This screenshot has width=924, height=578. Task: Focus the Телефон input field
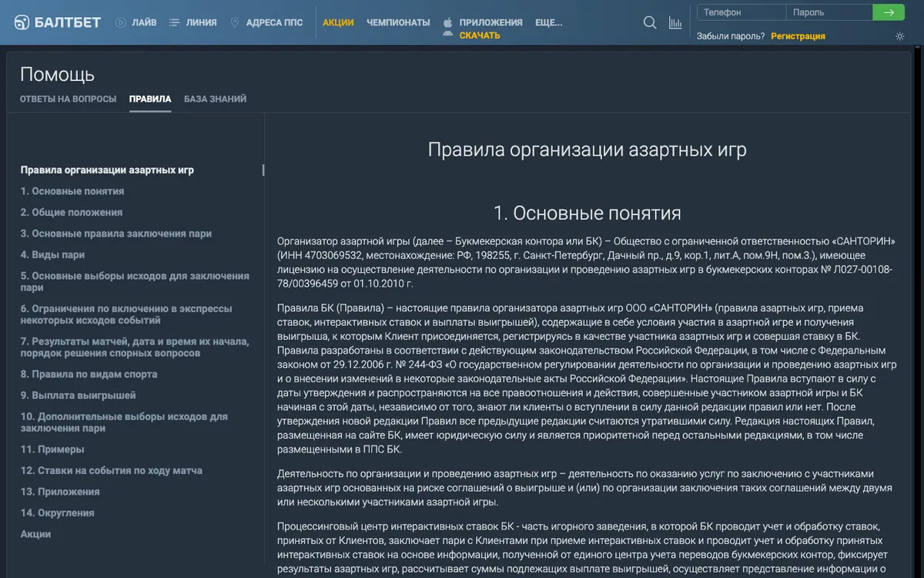tap(742, 12)
